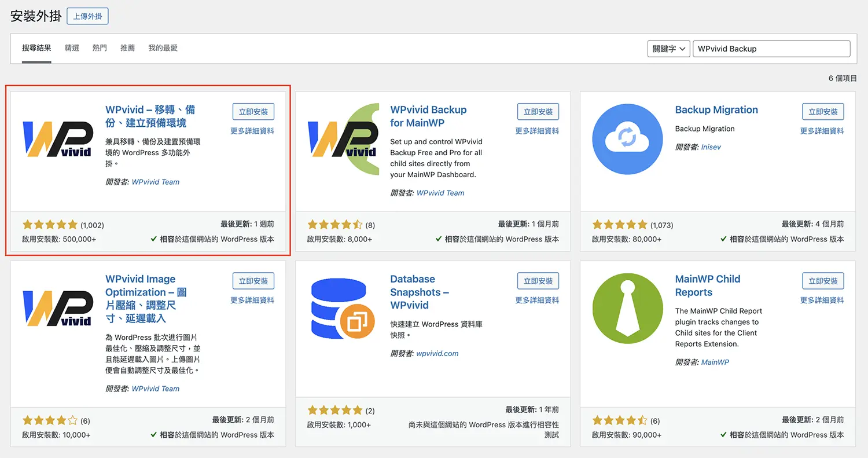Click the 啟用安裝數: 80,000+ text
Screen dimensions: 868x458
click(627, 239)
